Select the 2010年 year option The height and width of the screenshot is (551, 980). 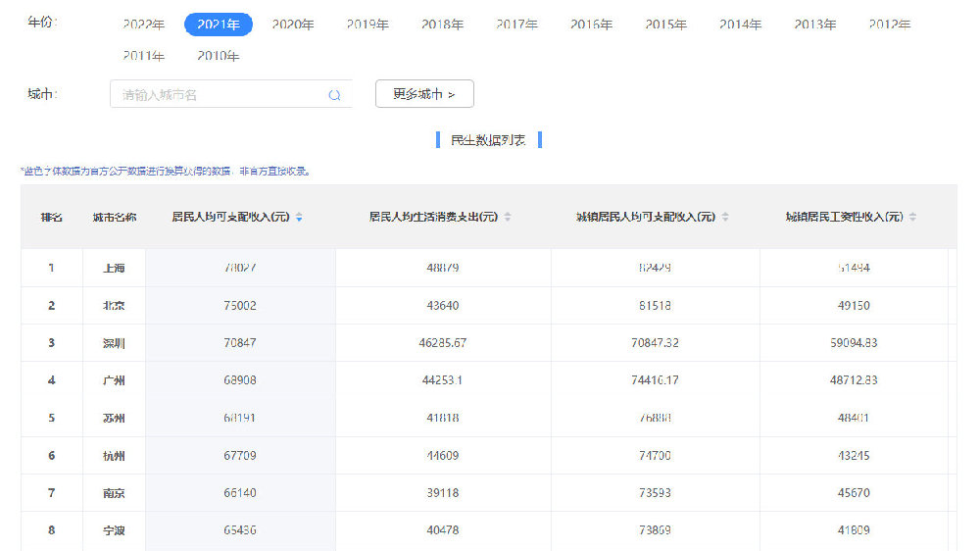[219, 56]
